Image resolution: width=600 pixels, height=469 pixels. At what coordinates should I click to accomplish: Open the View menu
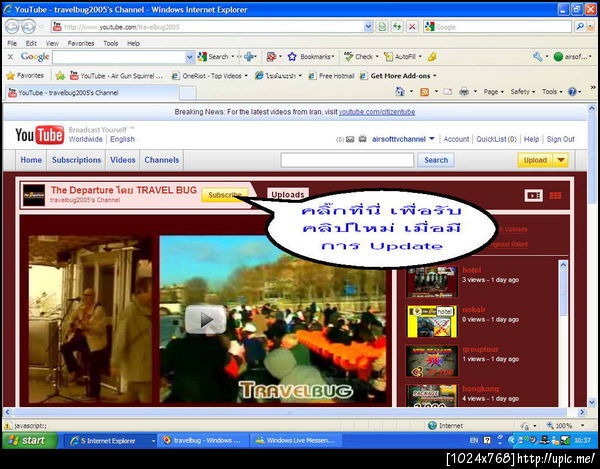pos(52,43)
